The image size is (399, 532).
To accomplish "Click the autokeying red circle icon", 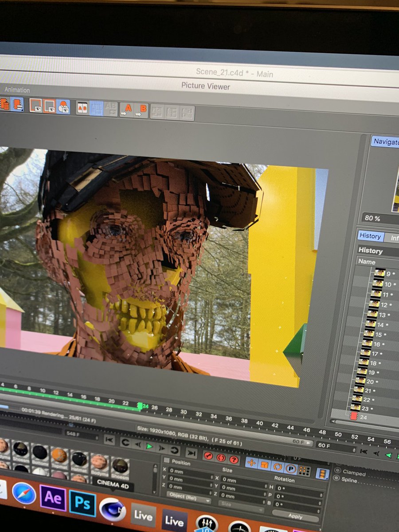I will 221,458.
